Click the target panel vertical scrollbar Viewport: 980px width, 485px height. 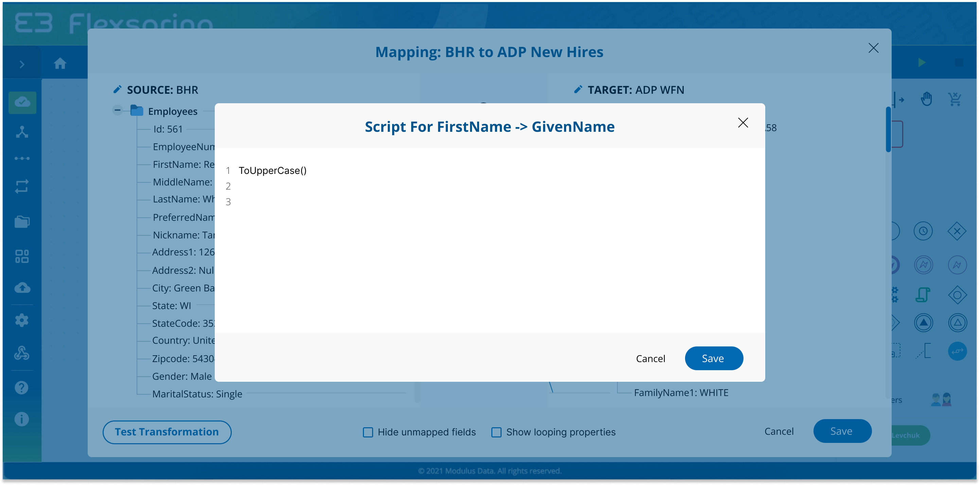pyautogui.click(x=888, y=129)
